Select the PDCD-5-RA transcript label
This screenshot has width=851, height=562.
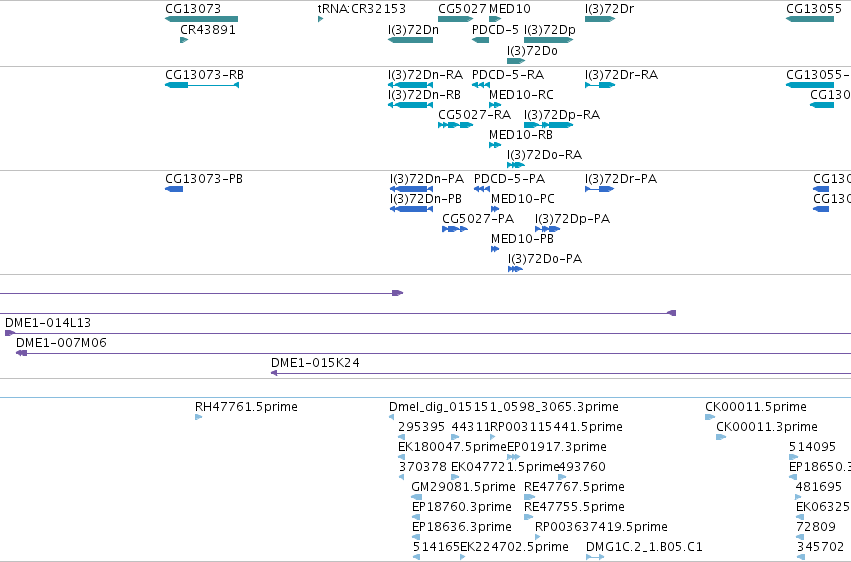pyautogui.click(x=508, y=74)
